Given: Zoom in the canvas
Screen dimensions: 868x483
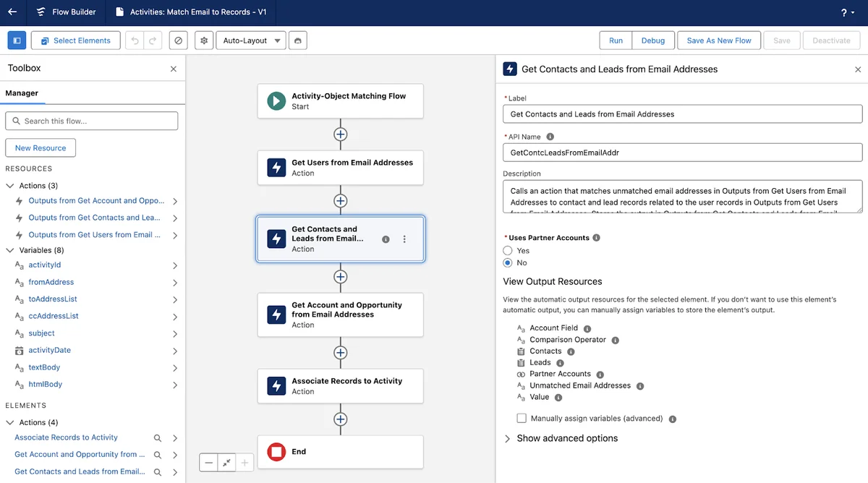Looking at the screenshot, I should 244,463.
